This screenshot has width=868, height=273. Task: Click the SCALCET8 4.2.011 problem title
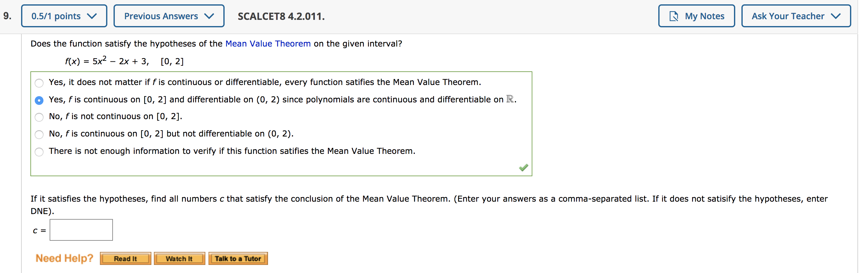[281, 16]
